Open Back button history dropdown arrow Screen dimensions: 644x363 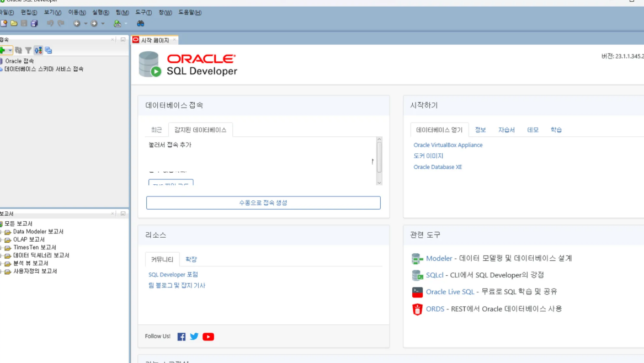pos(86,23)
